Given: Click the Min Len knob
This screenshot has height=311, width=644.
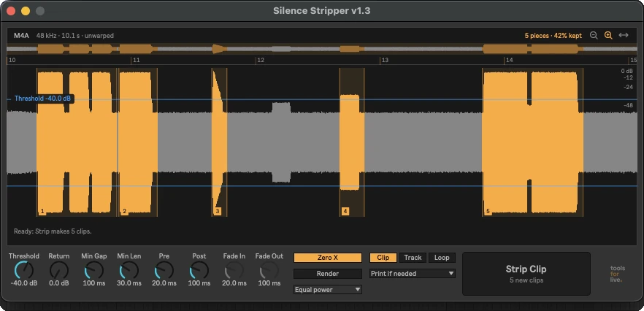Looking at the screenshot, I should click(129, 270).
